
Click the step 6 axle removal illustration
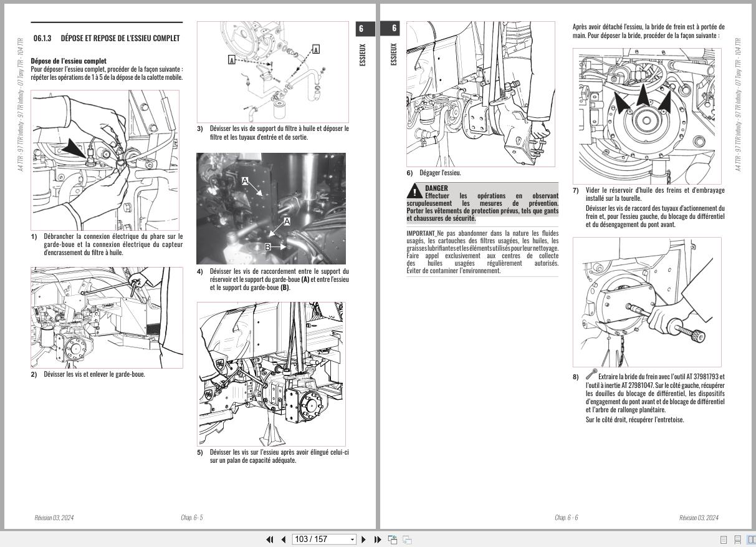(x=481, y=94)
